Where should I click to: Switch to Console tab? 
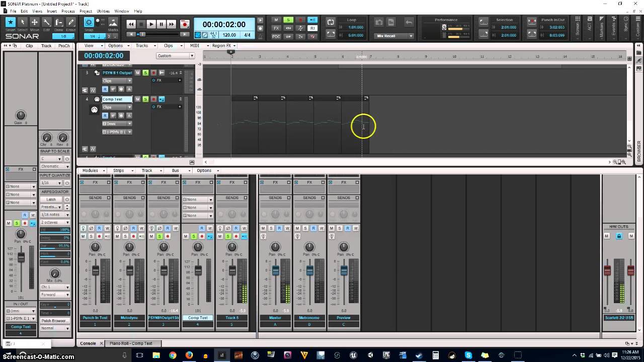tap(88, 343)
